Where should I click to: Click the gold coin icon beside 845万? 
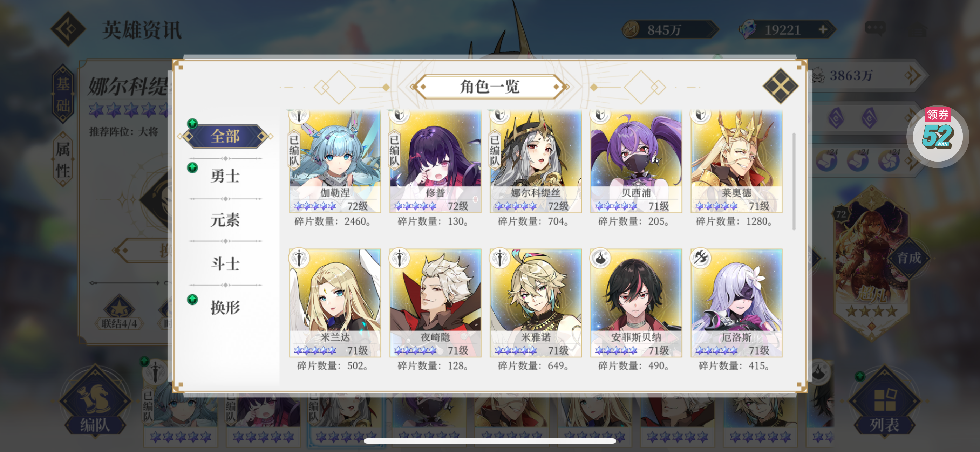(x=632, y=29)
